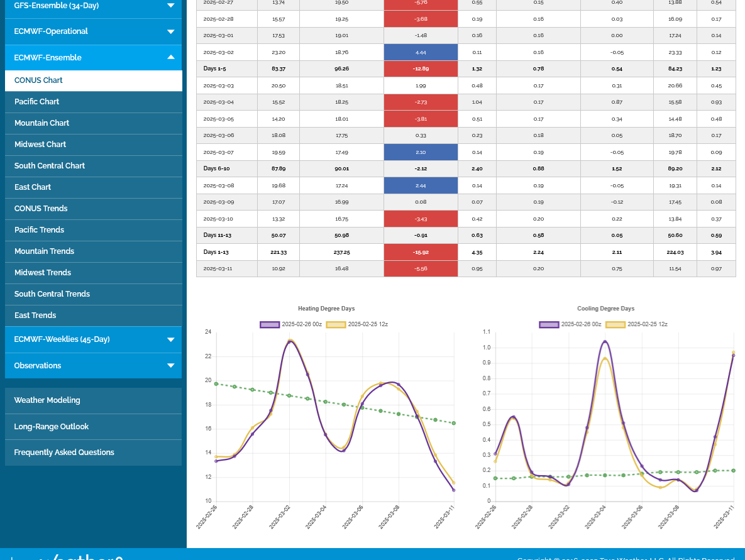This screenshot has width=745, height=560.
Task: Click the ECMWF-Operational dropdown arrow icon
Action: (170, 32)
